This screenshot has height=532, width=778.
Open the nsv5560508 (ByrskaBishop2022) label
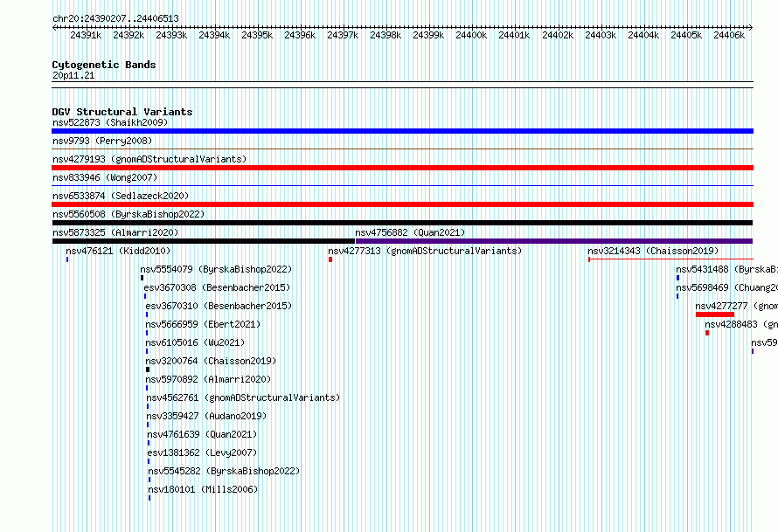(129, 214)
